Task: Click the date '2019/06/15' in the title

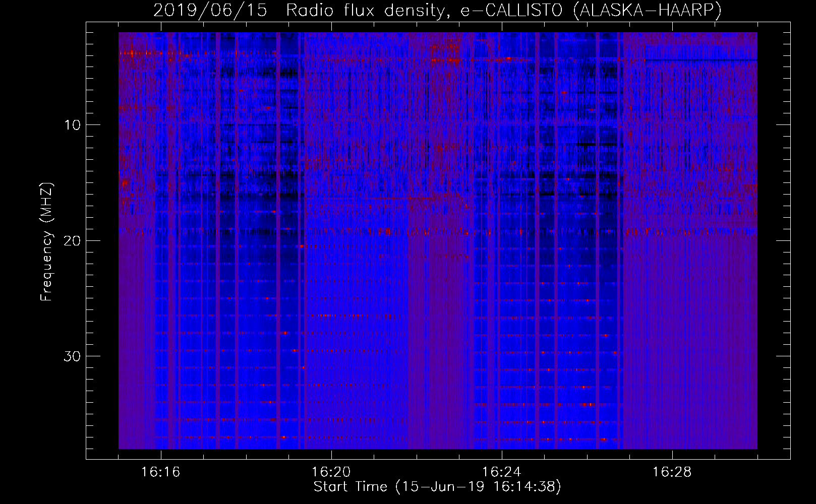Action: click(210, 10)
